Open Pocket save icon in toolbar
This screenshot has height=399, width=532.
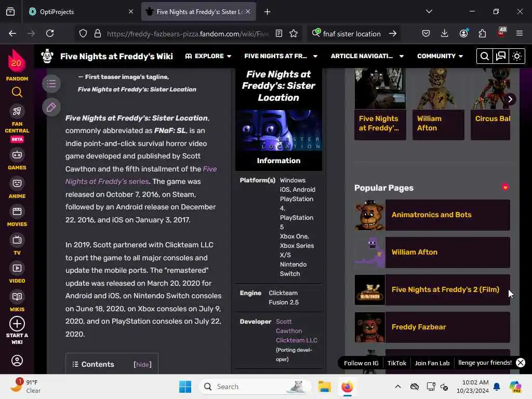tap(426, 33)
